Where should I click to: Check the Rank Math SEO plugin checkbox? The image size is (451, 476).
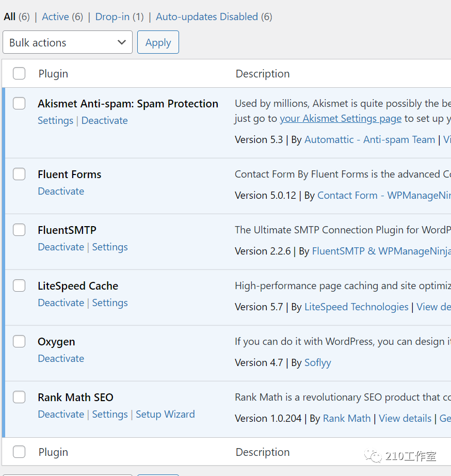[19, 397]
